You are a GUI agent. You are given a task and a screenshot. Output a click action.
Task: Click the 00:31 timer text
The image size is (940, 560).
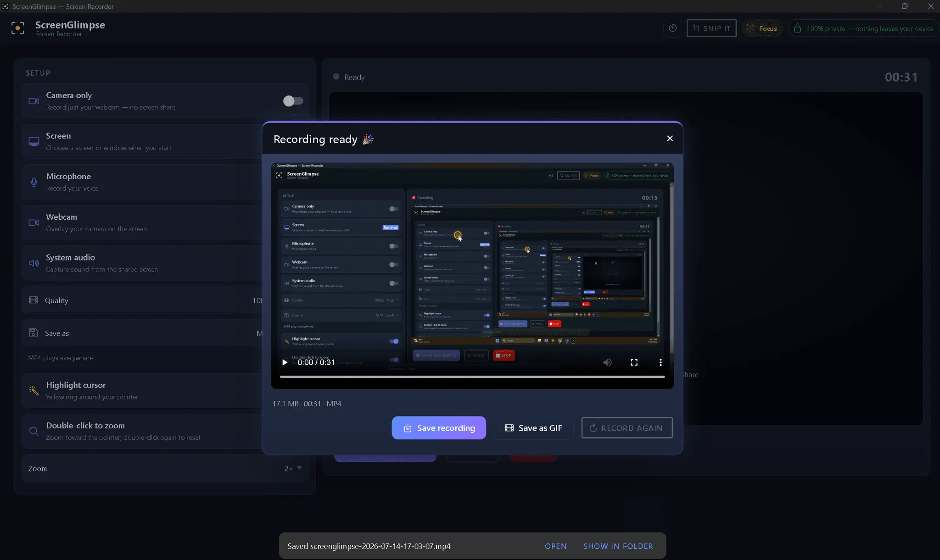coord(901,77)
